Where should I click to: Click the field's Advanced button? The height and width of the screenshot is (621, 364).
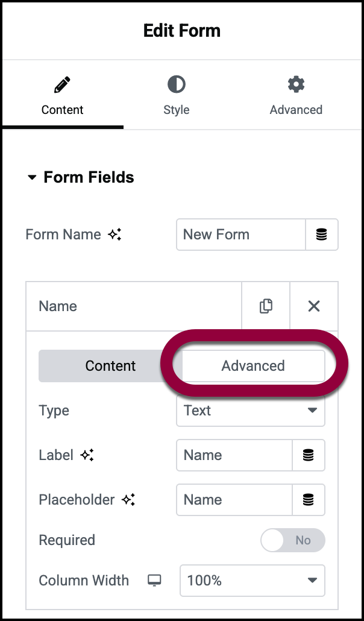click(x=253, y=366)
